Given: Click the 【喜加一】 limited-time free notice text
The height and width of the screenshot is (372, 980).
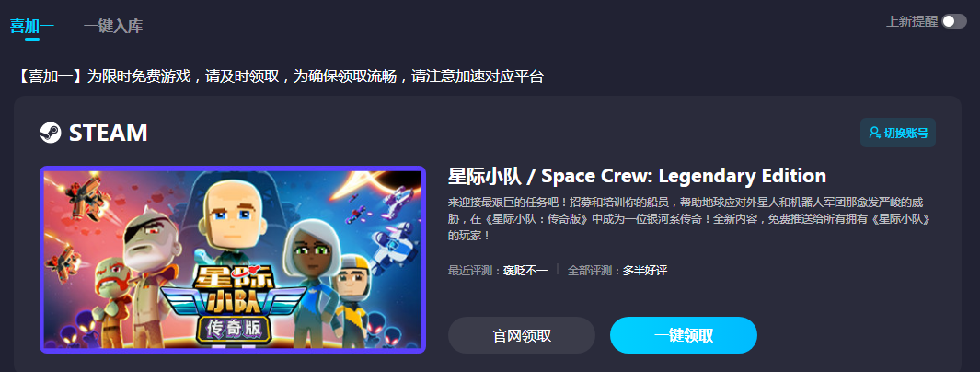Looking at the screenshot, I should click(279, 77).
